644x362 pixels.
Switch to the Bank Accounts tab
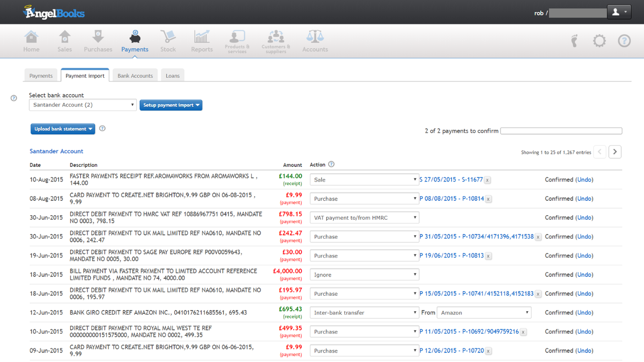[135, 75]
